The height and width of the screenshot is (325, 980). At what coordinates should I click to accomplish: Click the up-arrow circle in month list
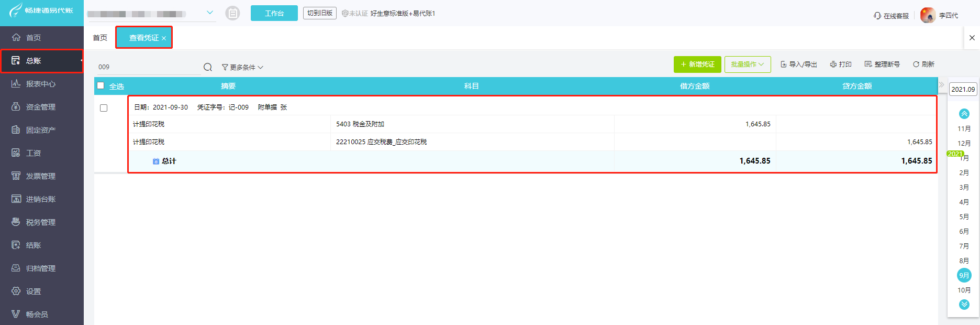pyautogui.click(x=964, y=114)
